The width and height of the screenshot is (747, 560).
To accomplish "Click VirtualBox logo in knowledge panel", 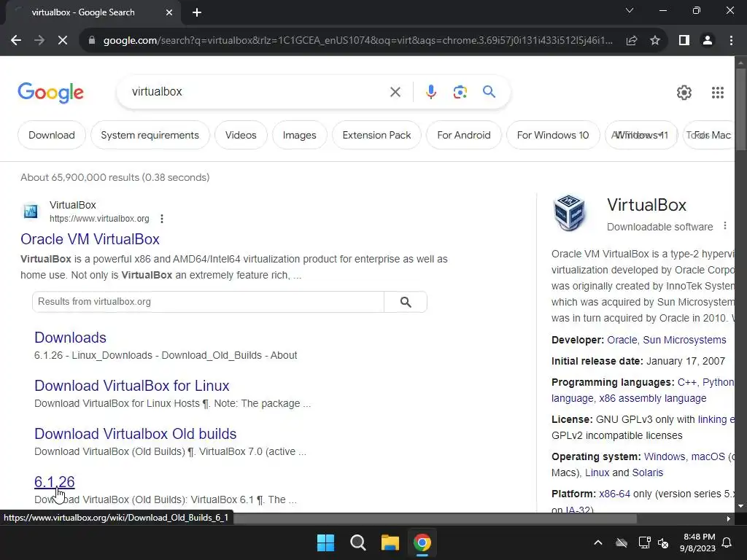I will pos(569,213).
